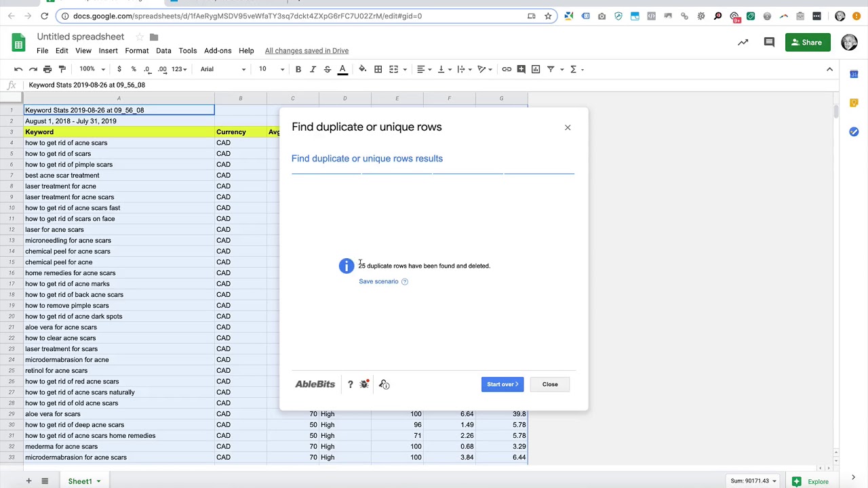This screenshot has height=488, width=868.
Task: Open the Edit menu
Action: coord(62,51)
